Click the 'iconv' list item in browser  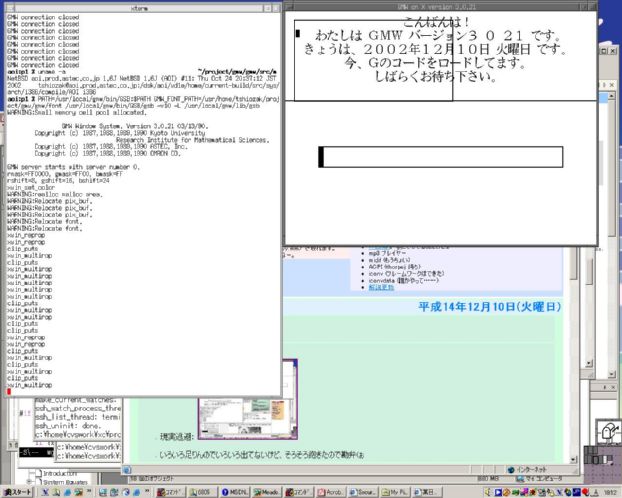pyautogui.click(x=406, y=274)
